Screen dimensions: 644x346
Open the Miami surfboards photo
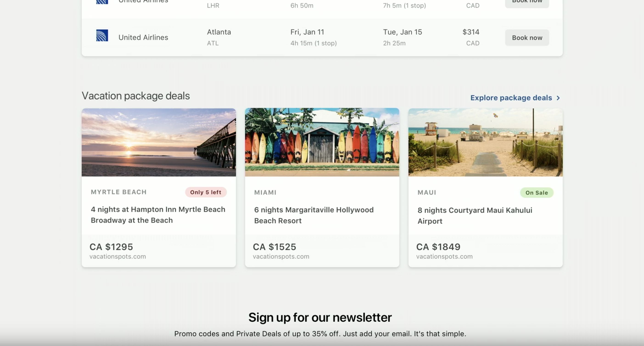tap(322, 142)
